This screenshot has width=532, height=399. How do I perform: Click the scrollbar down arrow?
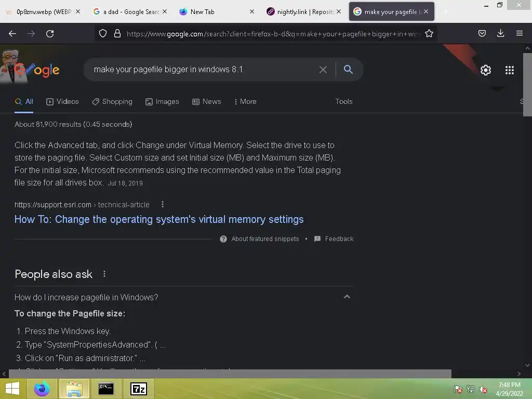coord(527,365)
